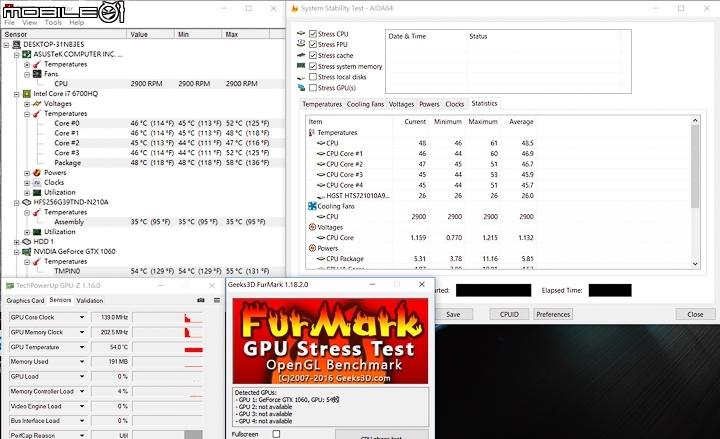Click the Save button in AIDA64
This screenshot has height=439, width=720.
coord(453,315)
